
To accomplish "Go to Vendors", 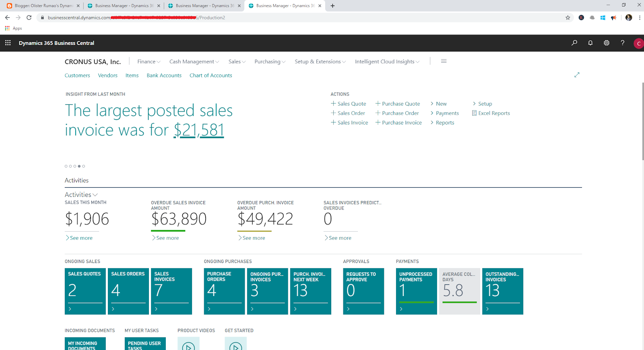I will 108,75.
